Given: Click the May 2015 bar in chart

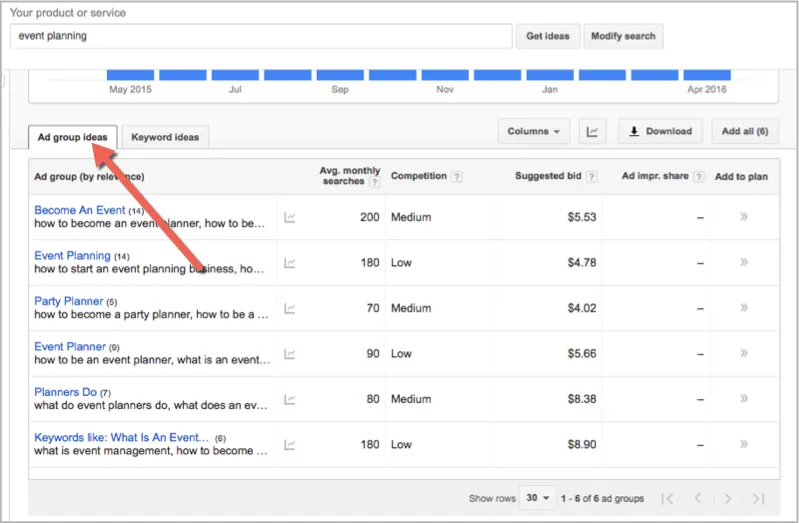Looking at the screenshot, I should [x=130, y=75].
